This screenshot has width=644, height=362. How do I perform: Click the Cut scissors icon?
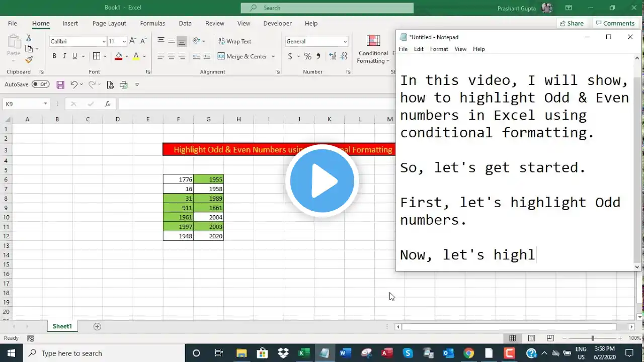pos(29,38)
